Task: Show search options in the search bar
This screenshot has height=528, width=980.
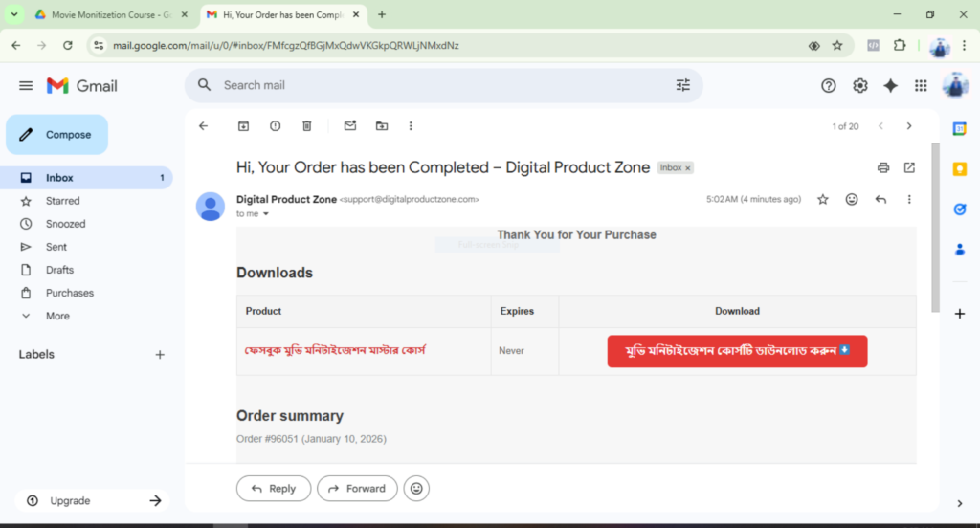Action: [x=682, y=85]
